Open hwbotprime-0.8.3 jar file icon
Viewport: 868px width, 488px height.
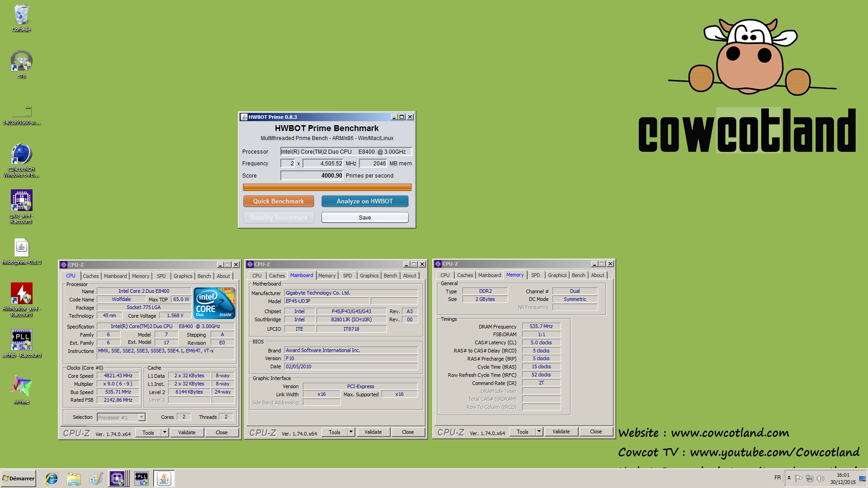click(x=21, y=251)
